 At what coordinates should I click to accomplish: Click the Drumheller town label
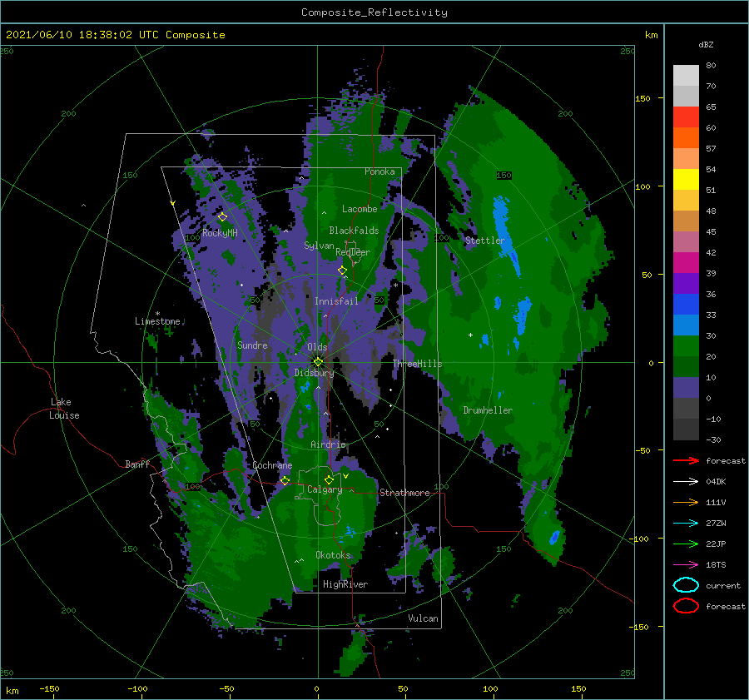pos(488,410)
